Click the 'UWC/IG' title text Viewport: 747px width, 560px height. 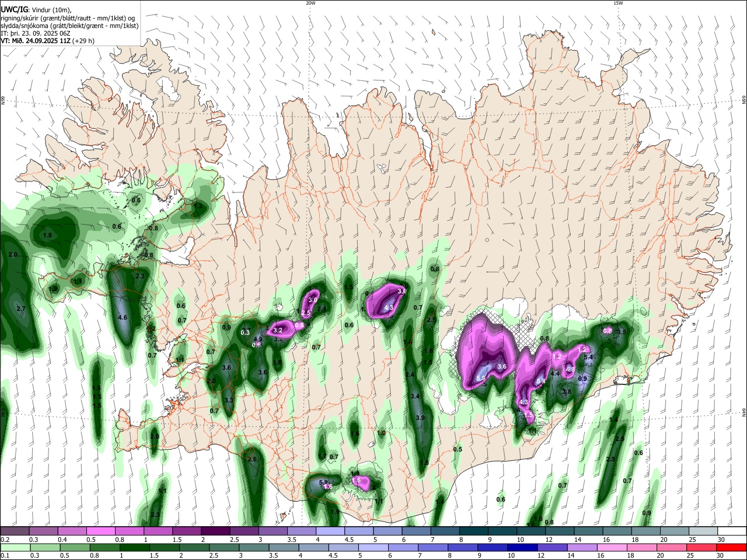(13, 10)
